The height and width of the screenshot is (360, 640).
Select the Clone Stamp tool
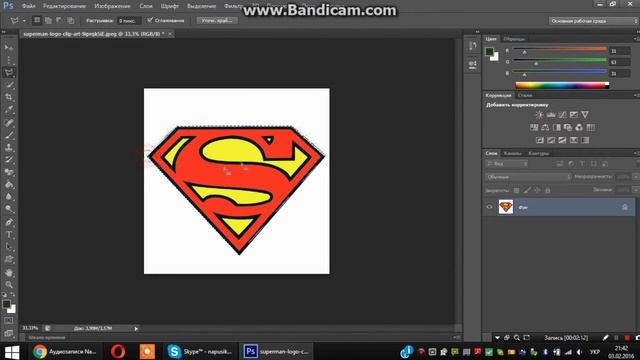[x=9, y=147]
